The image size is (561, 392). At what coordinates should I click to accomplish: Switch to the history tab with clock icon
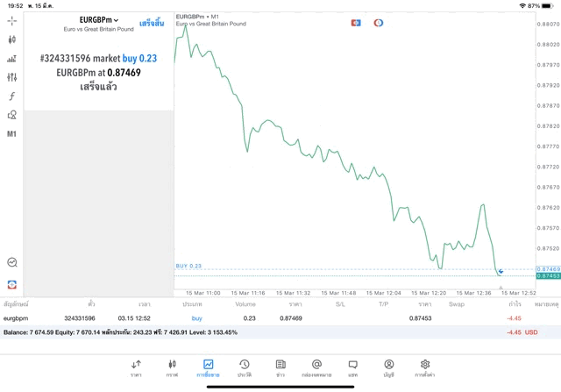click(x=245, y=368)
